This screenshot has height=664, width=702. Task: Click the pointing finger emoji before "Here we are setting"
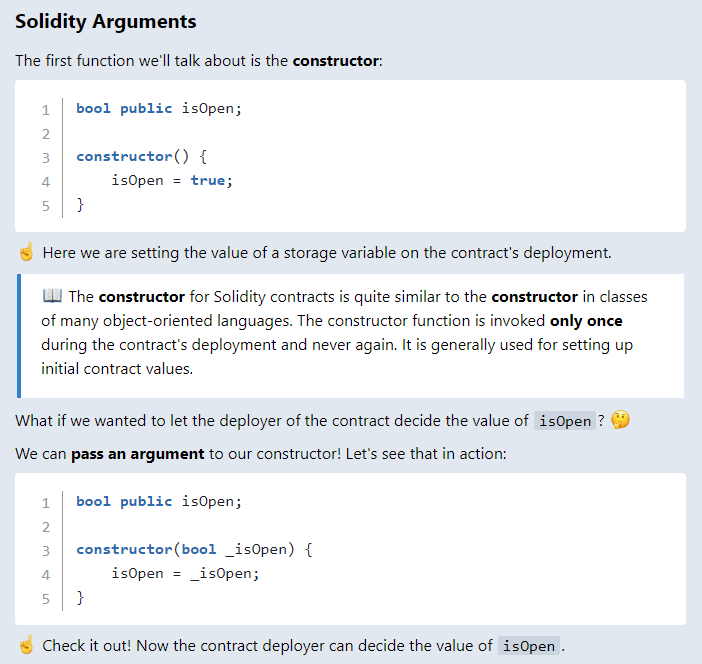(x=26, y=253)
